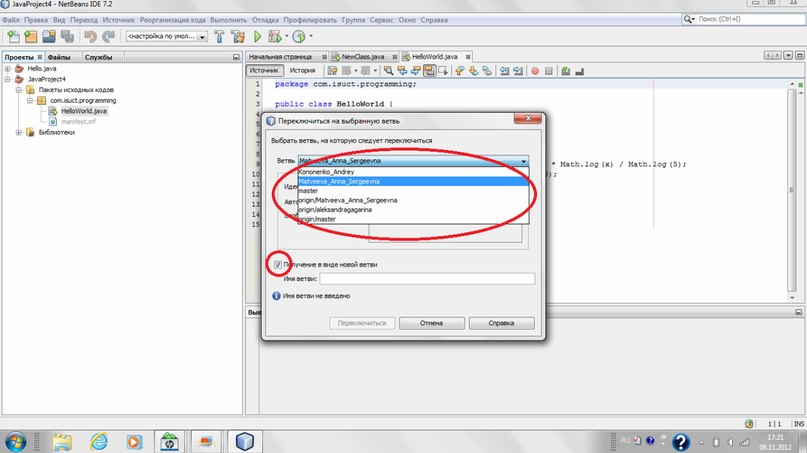Collapse the JavaProject4 project node
The height and width of the screenshot is (453, 807).
tap(8, 79)
